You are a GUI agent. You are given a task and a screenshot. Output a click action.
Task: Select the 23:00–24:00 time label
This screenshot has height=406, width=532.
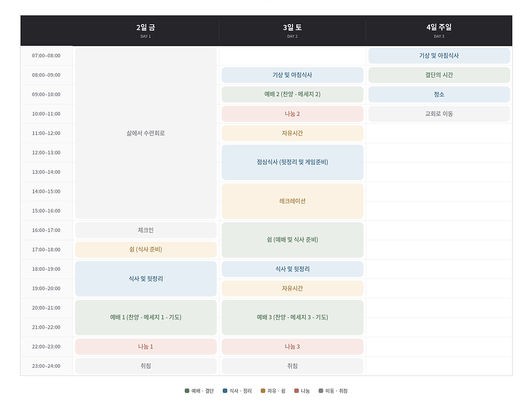tap(46, 366)
